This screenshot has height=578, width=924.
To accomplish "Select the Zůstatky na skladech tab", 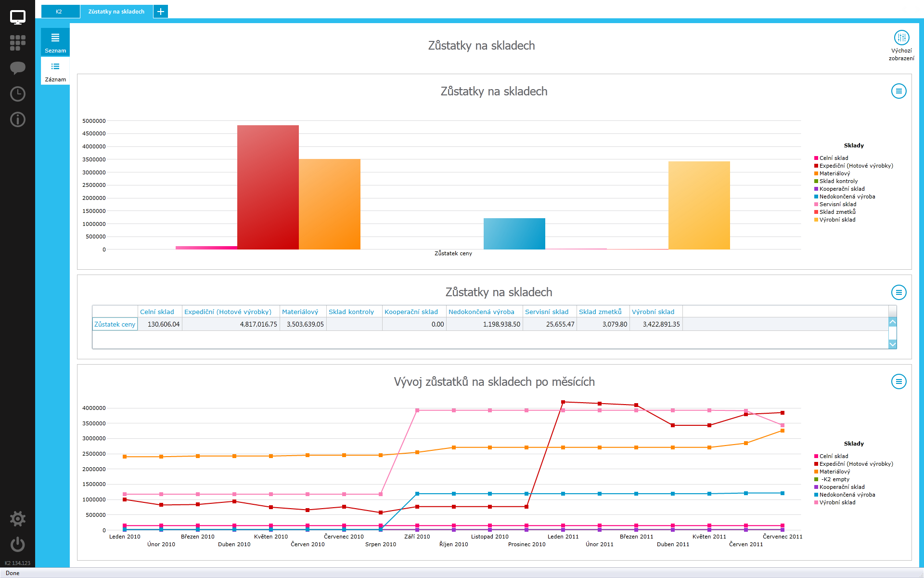I will click(x=116, y=12).
